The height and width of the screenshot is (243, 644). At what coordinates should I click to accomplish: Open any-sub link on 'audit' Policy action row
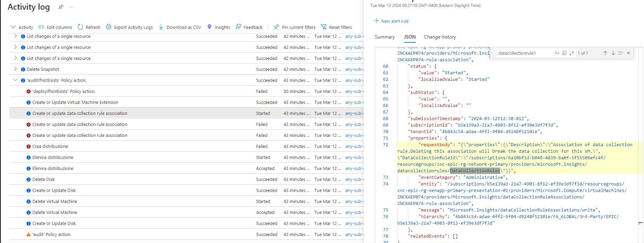pos(354,234)
